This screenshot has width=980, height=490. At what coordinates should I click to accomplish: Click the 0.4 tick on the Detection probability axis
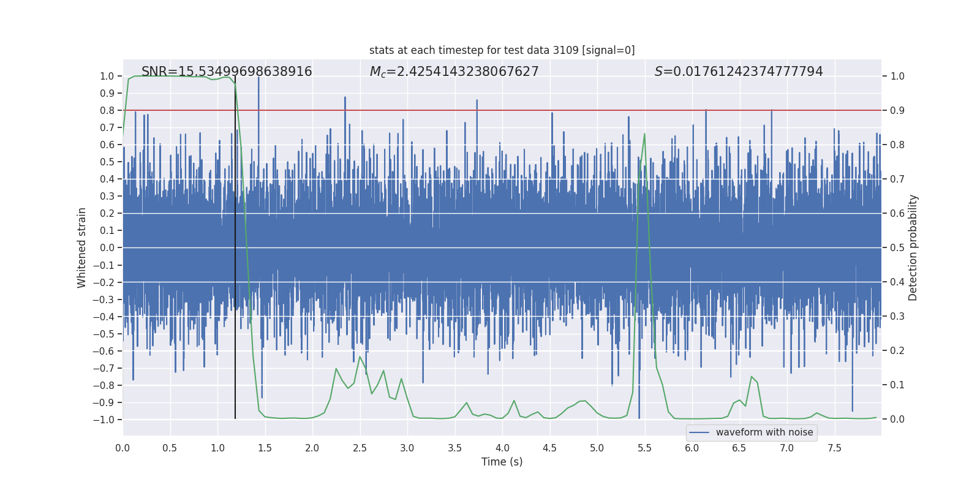click(x=897, y=282)
